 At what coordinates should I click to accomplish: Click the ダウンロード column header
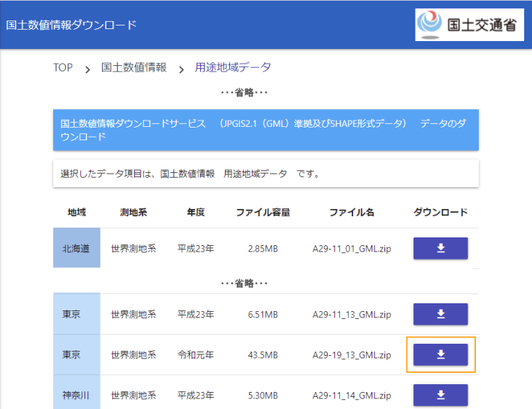pyautogui.click(x=440, y=213)
